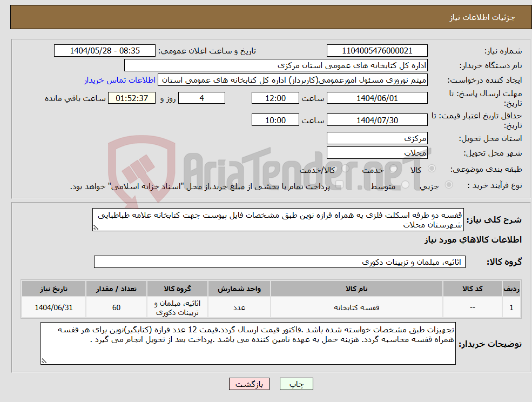The width and height of the screenshot is (532, 402).
Task: Select the کالا radio button
Action: pos(431,169)
